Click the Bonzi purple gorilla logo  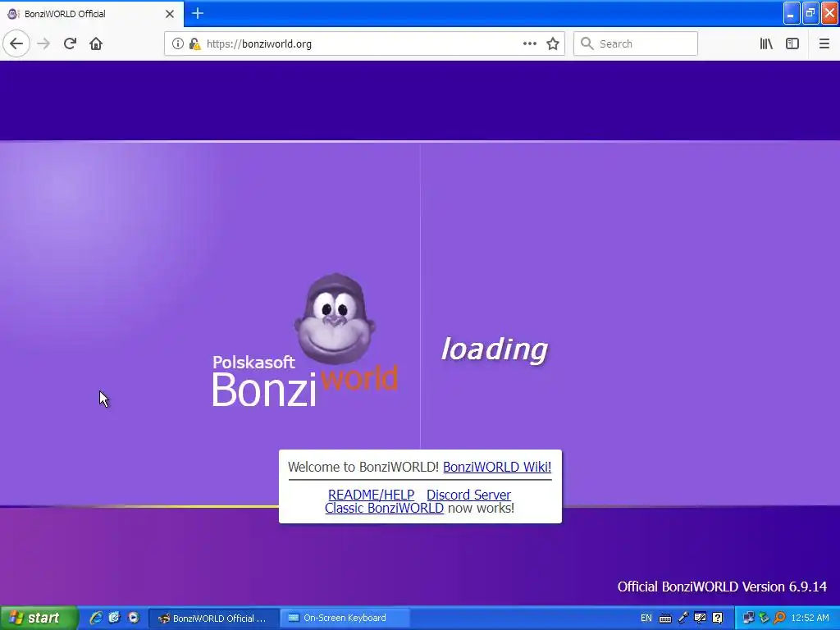coord(335,319)
